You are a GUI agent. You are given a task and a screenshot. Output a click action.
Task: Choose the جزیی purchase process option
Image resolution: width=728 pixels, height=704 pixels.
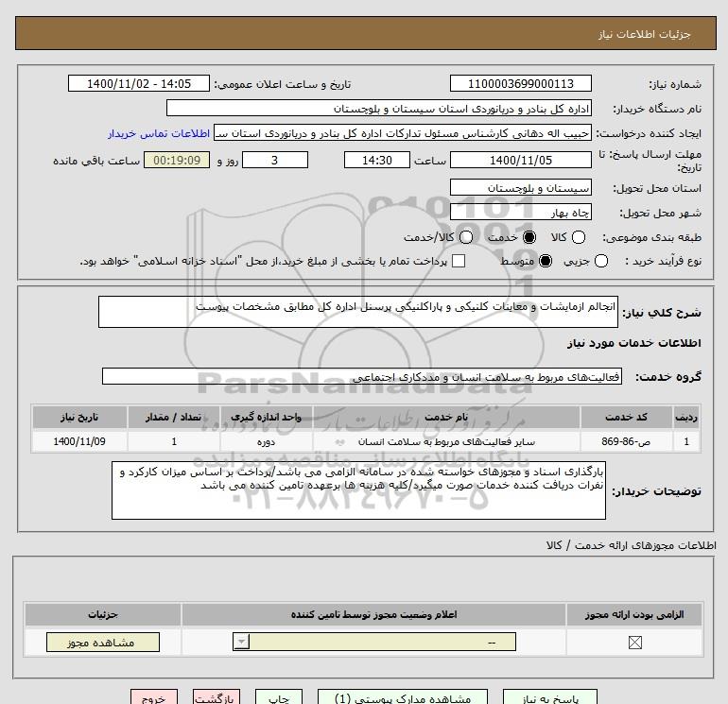tap(600, 261)
